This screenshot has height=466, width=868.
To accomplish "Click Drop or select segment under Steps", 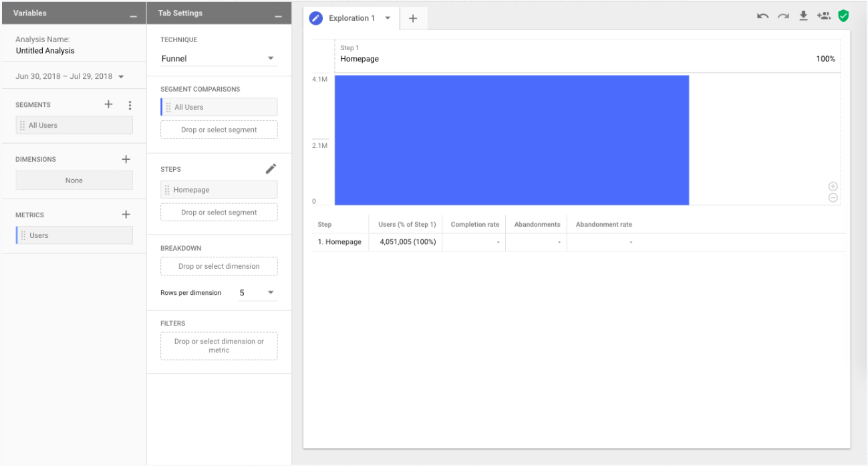I will coord(219,213).
